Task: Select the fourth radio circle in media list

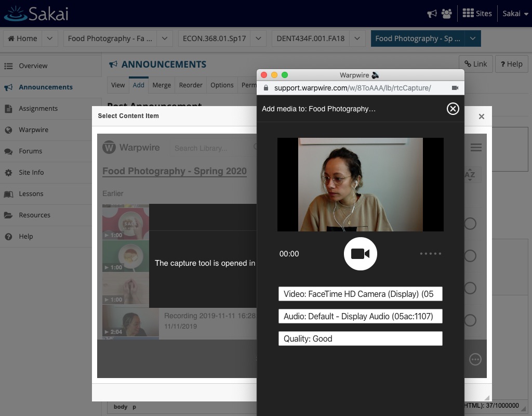Action: tap(470, 320)
